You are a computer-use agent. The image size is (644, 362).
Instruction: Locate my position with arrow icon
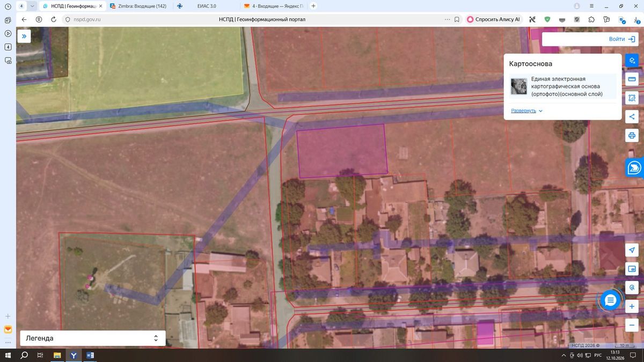coord(632,250)
